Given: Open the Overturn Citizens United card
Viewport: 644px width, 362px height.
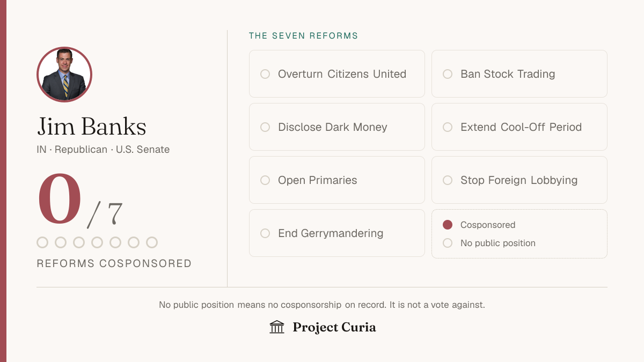Looking at the screenshot, I should click(x=337, y=74).
